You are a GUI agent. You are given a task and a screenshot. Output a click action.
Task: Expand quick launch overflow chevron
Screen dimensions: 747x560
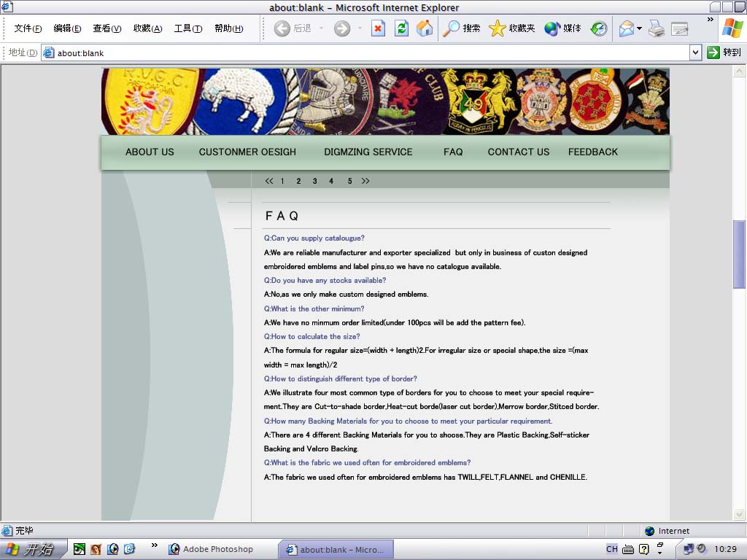coord(155,545)
